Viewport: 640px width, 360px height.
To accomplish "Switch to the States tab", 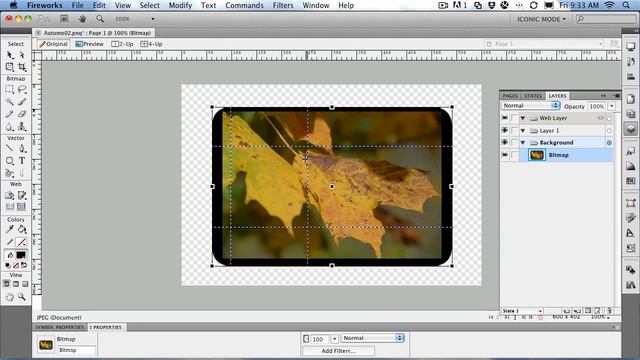I will (533, 96).
